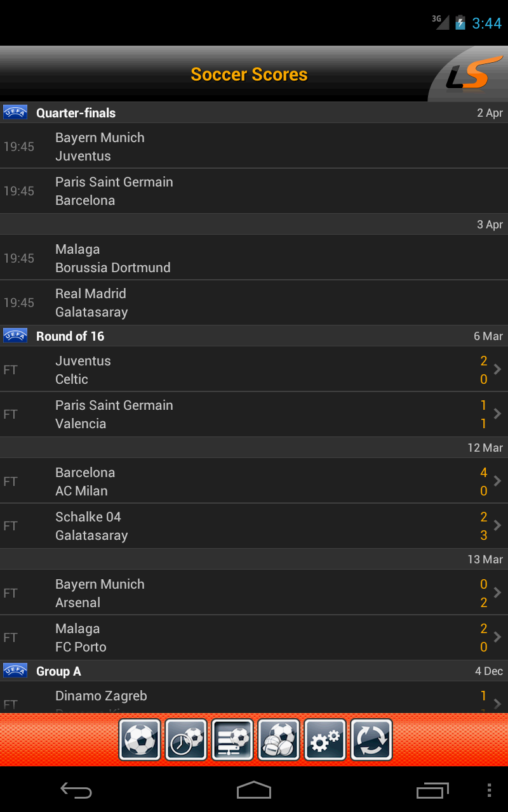Open Malaga vs FC Porto chevron

pyautogui.click(x=497, y=637)
